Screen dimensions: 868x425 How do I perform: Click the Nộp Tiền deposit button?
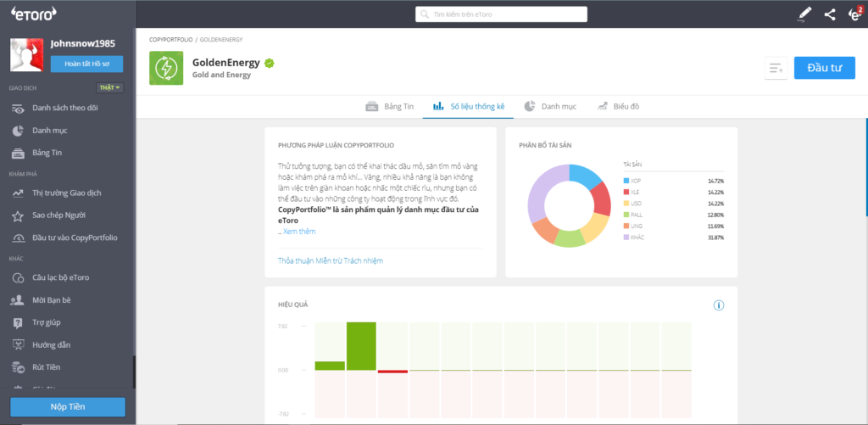click(68, 406)
